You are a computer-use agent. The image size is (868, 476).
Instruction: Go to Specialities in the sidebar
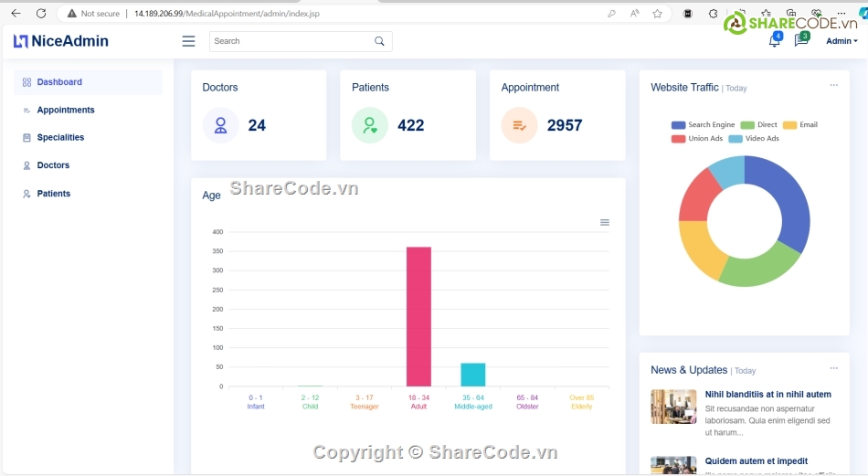click(x=60, y=138)
